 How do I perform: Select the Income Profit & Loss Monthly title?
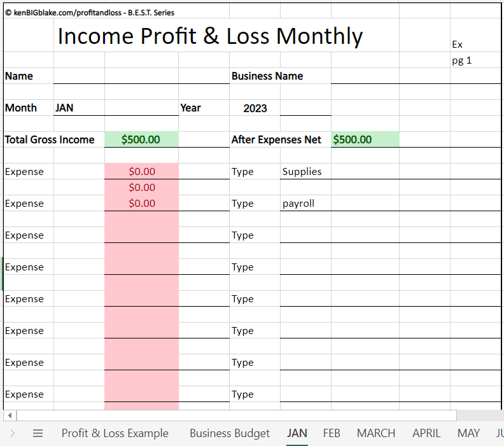click(x=210, y=36)
